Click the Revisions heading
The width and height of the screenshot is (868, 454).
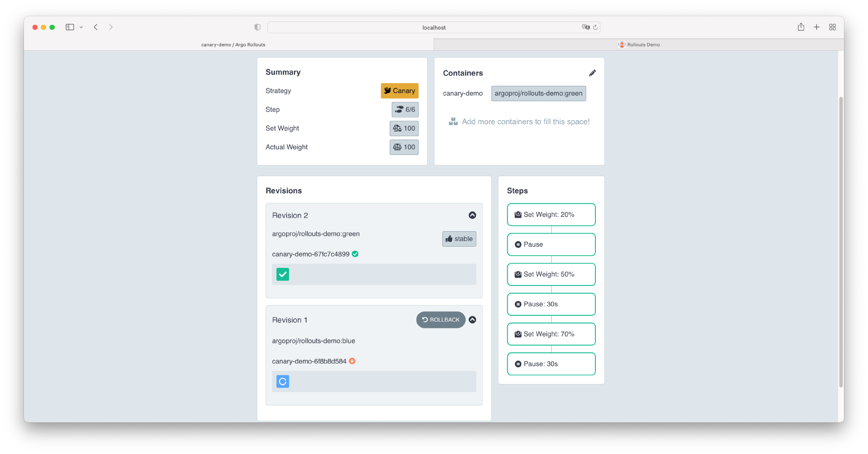coord(284,191)
